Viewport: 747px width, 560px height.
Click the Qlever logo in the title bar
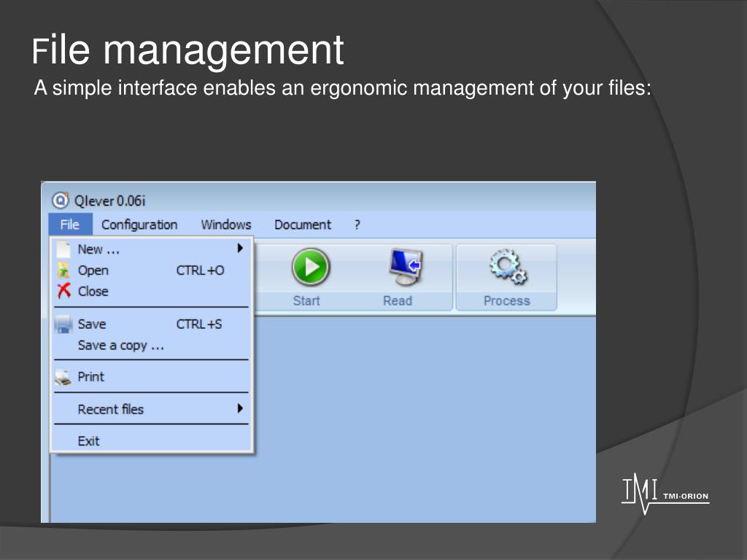(x=61, y=201)
